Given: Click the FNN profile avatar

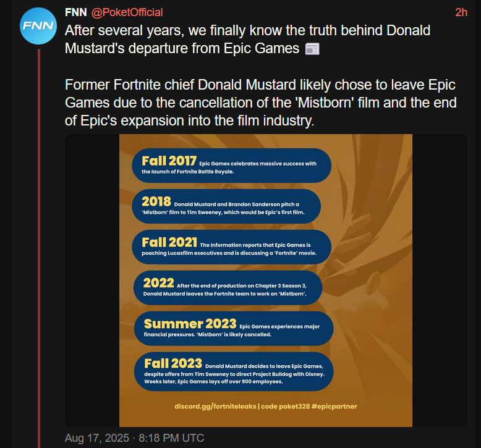Looking at the screenshot, I should tap(38, 25).
